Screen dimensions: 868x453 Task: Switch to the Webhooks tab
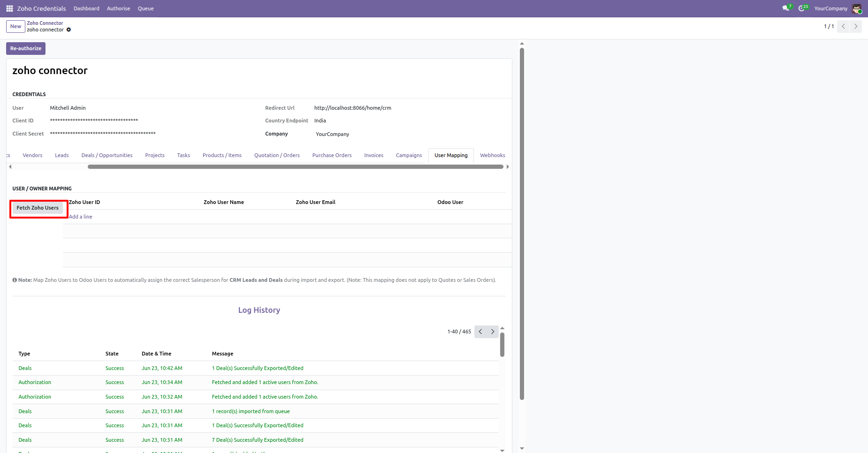[493, 155]
